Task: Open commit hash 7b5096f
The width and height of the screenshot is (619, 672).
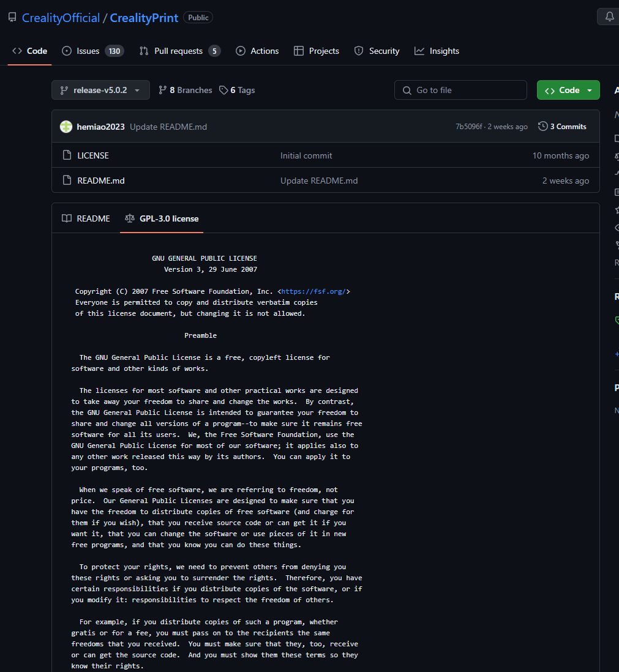Action: (468, 127)
